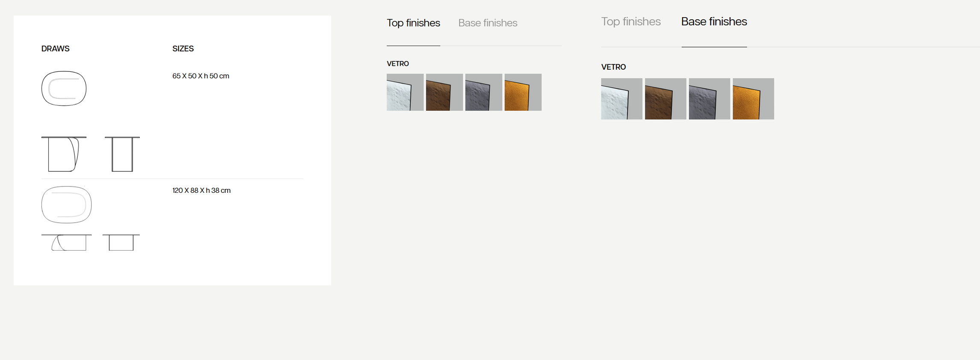Viewport: 980px width, 360px height.
Task: Click VETRO label in right finishes panel
Action: pos(614,67)
